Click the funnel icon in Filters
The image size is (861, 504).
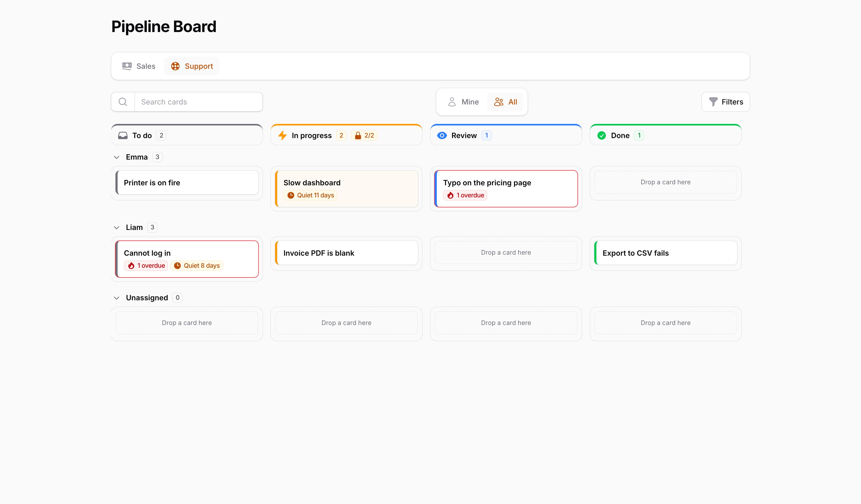click(713, 102)
